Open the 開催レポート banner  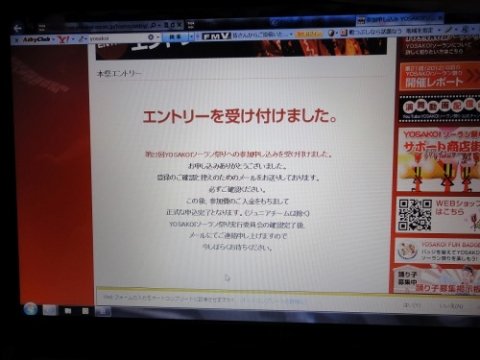(x=439, y=77)
